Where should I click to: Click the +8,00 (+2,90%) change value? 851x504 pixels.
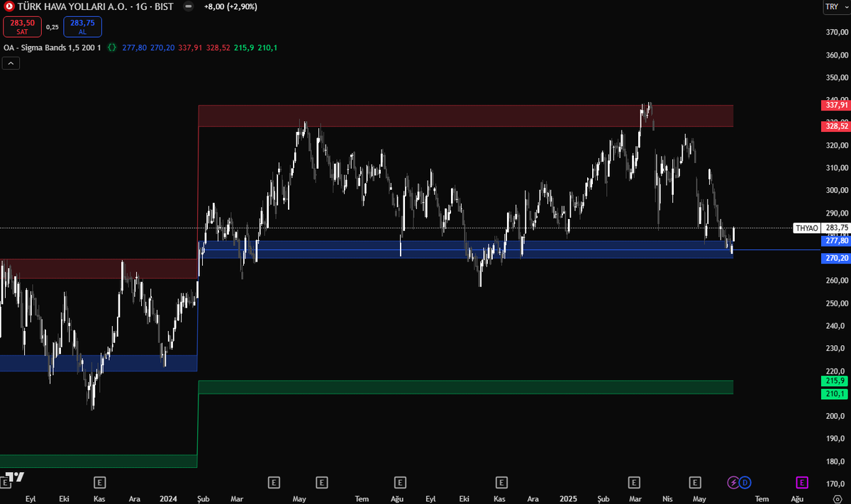pyautogui.click(x=230, y=6)
